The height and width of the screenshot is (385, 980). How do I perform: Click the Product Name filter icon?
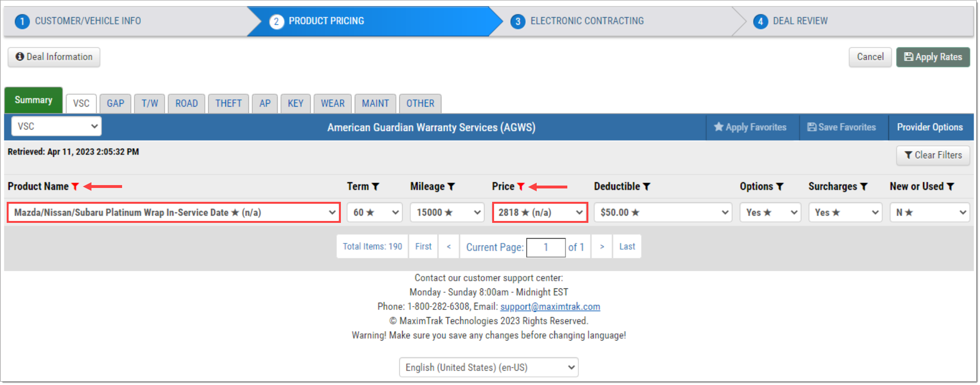(75, 187)
